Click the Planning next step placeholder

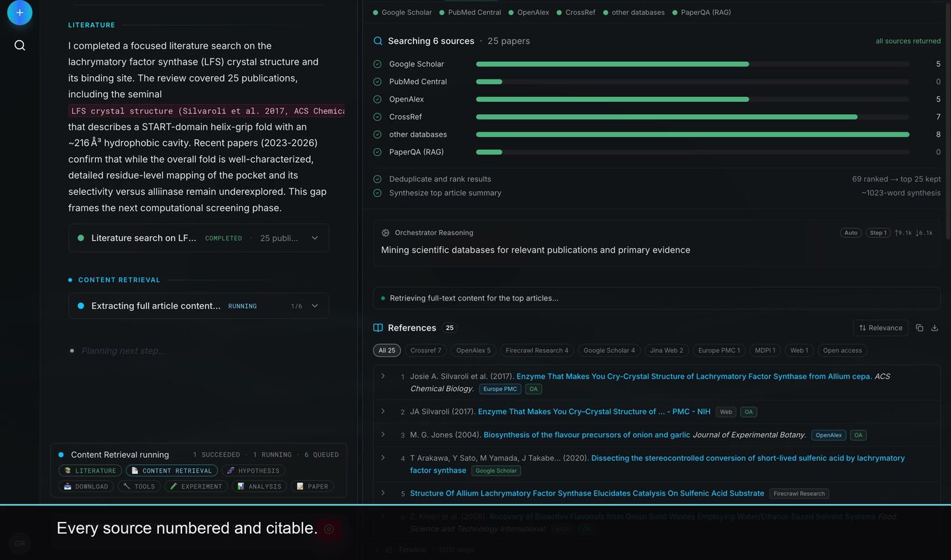123,351
